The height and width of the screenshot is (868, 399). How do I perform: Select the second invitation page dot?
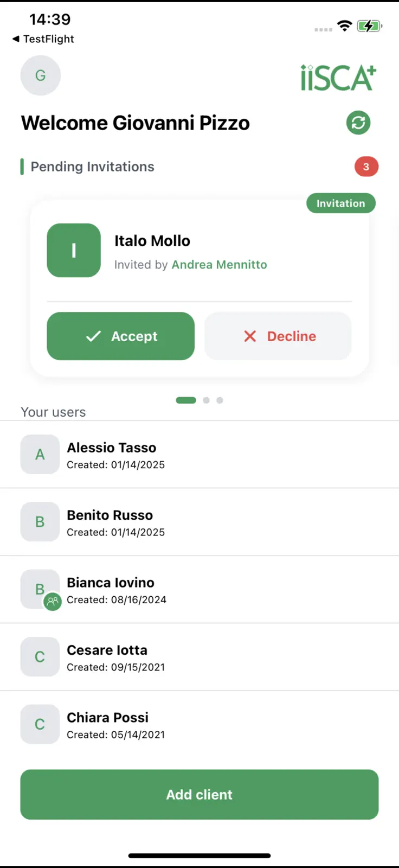(x=206, y=400)
